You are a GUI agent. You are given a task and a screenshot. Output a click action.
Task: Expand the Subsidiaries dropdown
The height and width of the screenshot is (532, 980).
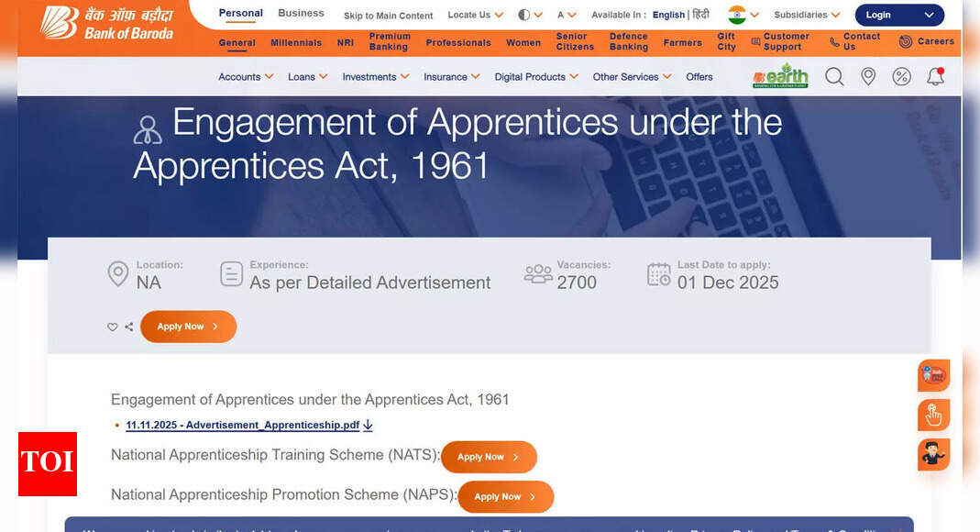coord(801,15)
